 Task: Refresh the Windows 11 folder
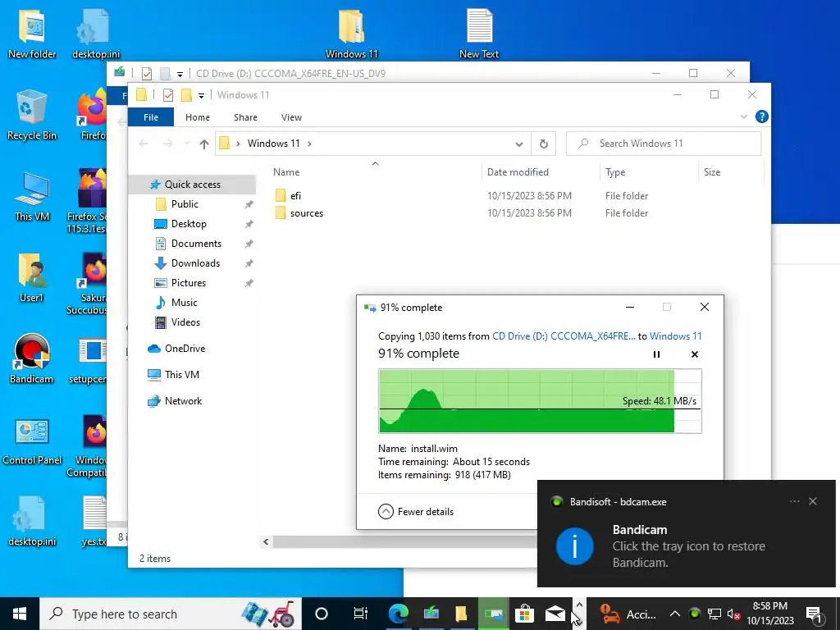[543, 144]
